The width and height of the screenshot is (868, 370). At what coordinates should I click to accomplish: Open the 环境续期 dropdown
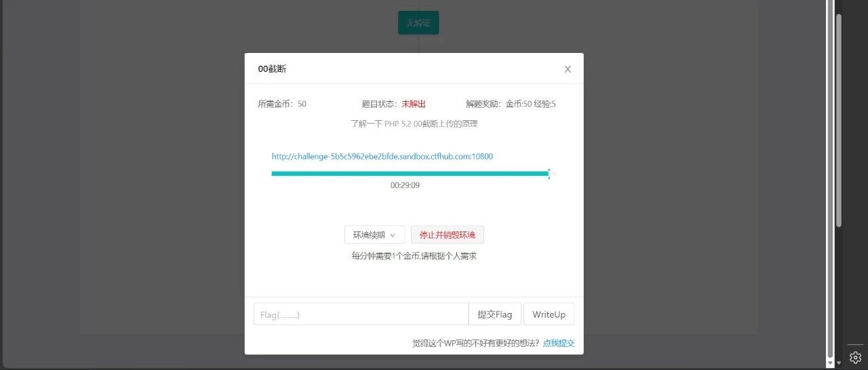click(374, 235)
